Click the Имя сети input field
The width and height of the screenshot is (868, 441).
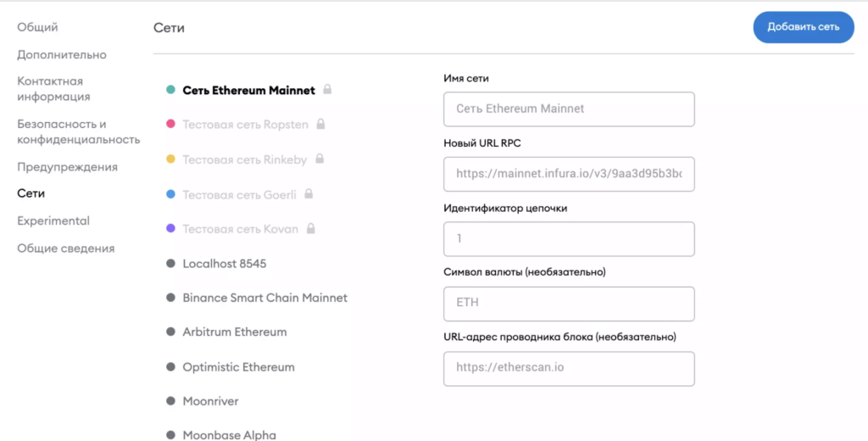pyautogui.click(x=569, y=109)
